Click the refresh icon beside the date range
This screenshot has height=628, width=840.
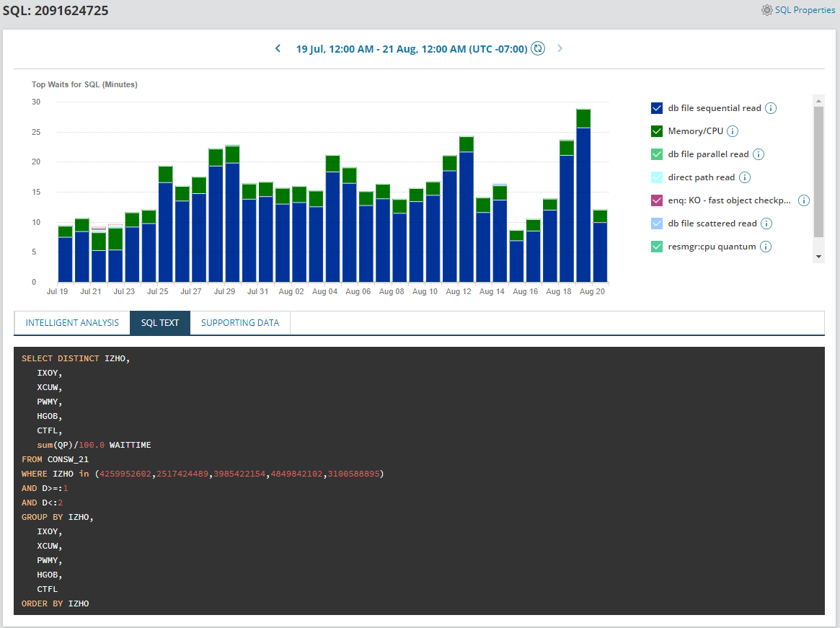pyautogui.click(x=538, y=49)
